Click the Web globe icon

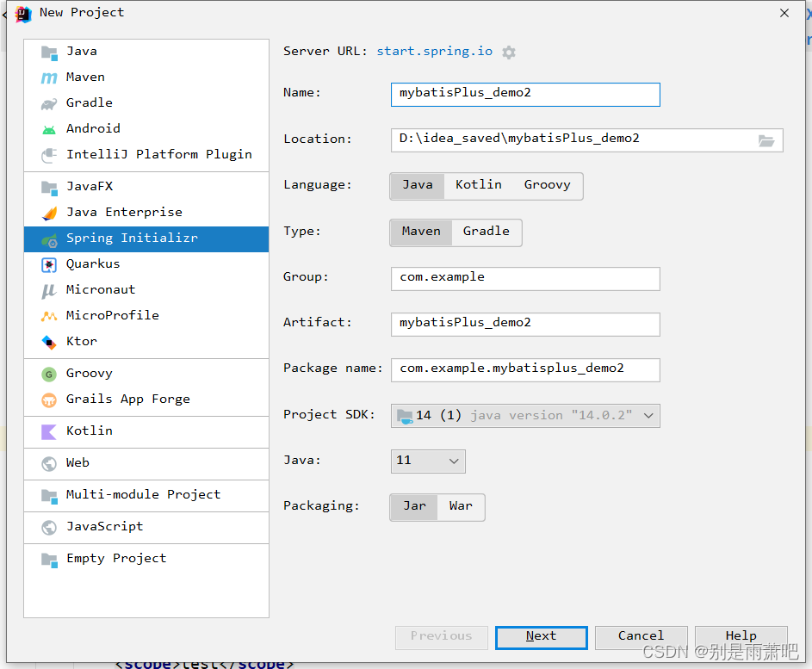[49, 464]
